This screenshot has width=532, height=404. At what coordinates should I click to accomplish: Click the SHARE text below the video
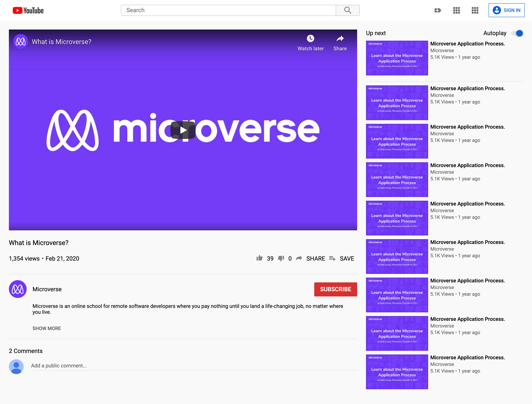tap(315, 259)
